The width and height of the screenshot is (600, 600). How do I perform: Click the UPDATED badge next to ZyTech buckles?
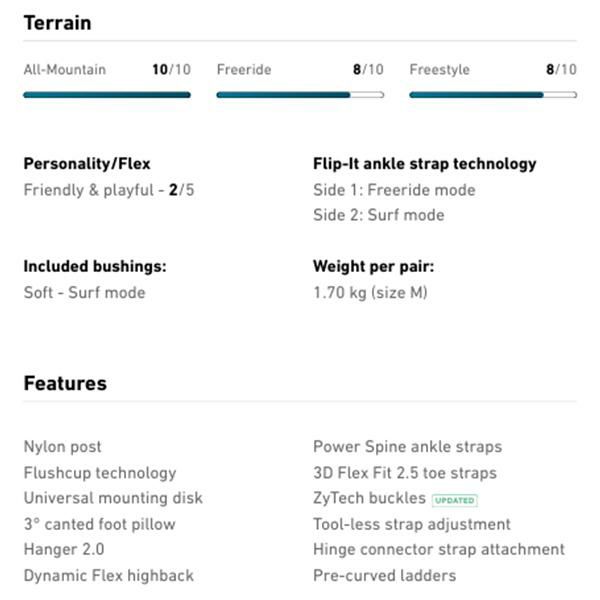455,500
